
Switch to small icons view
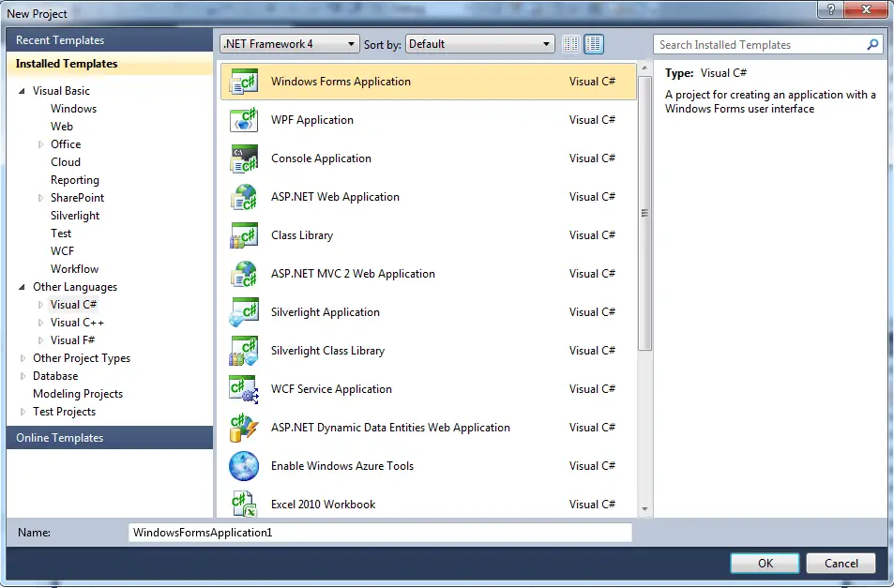(x=570, y=44)
